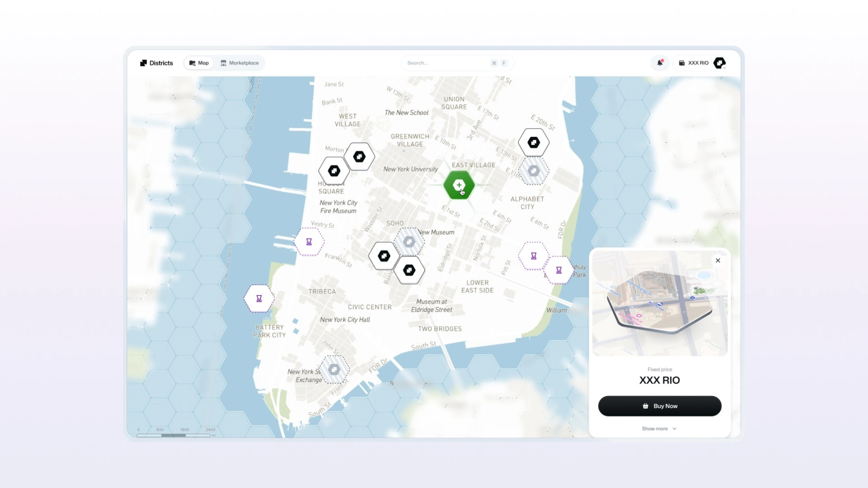Click the 3D district preview thumbnail
Screen dimensions: 868x488
point(660,303)
